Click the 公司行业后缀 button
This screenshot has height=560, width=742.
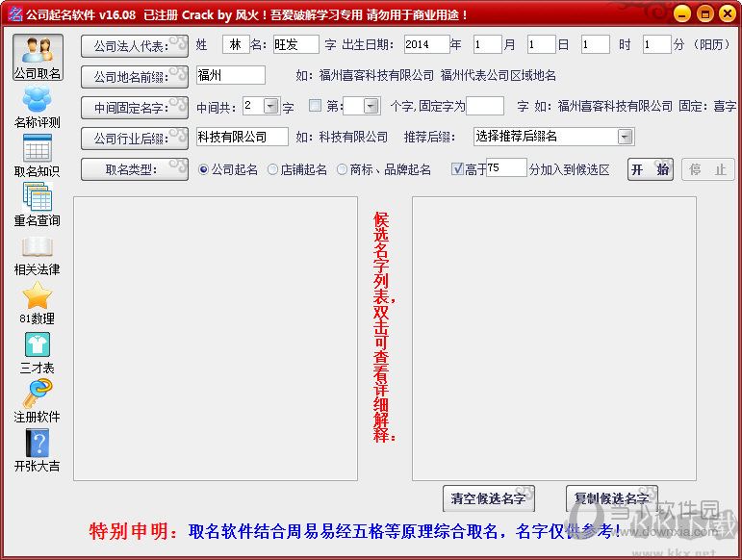(x=135, y=139)
